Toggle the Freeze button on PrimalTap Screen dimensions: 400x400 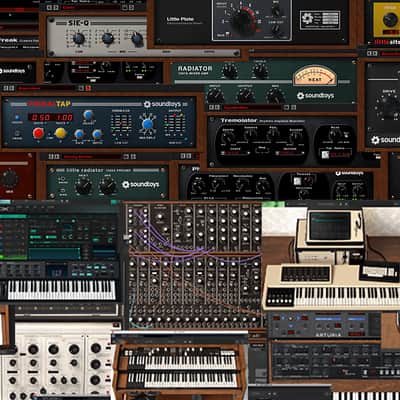[x=17, y=134]
